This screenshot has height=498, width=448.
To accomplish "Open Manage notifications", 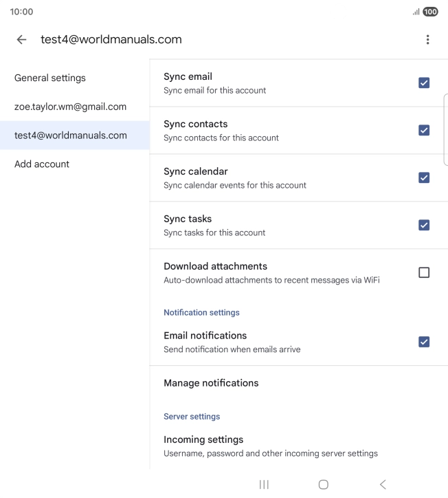I will (211, 383).
